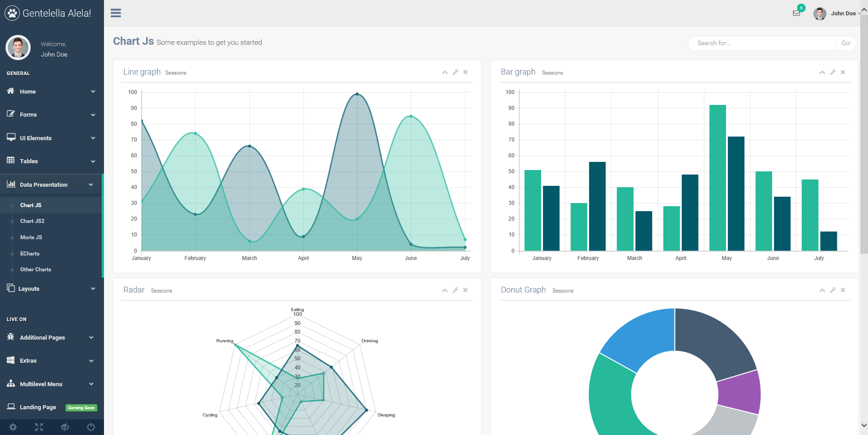Click the Coming Soon badge

click(x=81, y=407)
